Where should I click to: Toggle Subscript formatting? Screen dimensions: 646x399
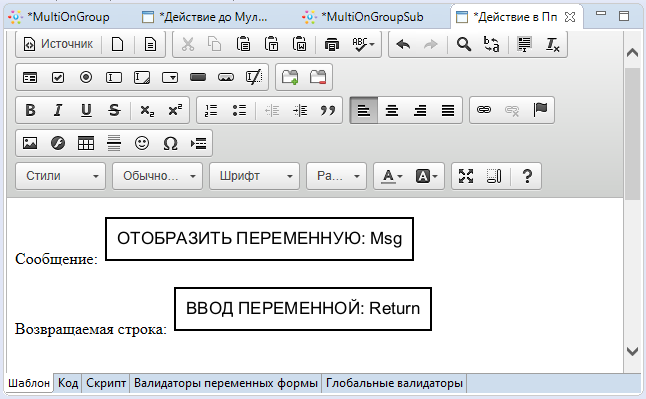pyautogui.click(x=147, y=110)
